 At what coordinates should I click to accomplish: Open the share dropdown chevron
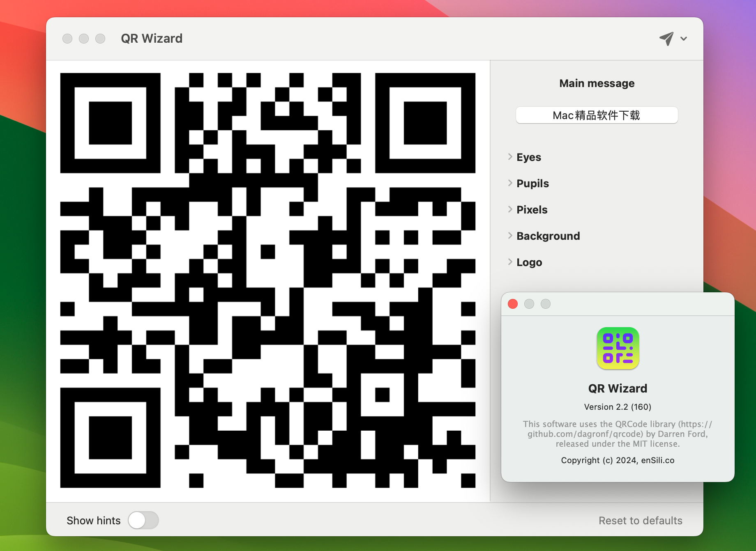tap(684, 39)
